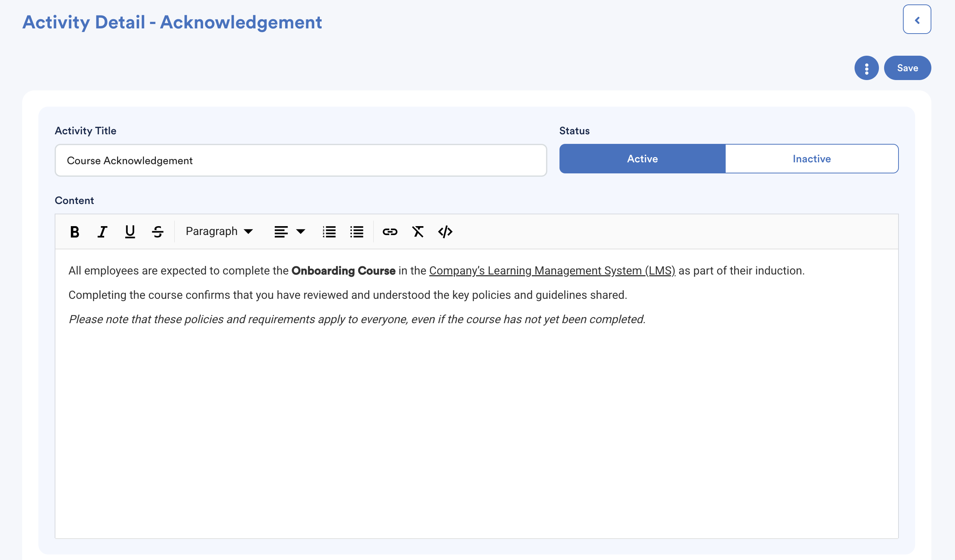This screenshot has height=560, width=955.
Task: Click the italic note paragraph in the editor
Action: click(356, 319)
